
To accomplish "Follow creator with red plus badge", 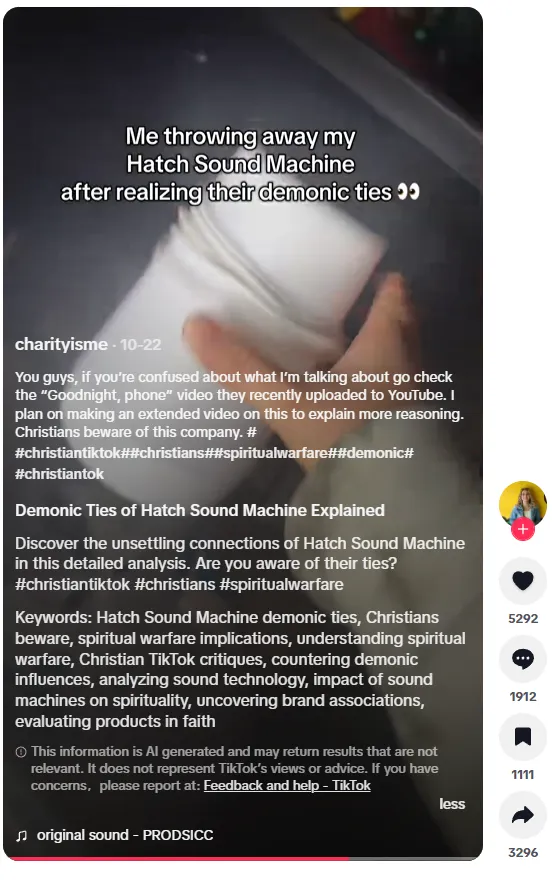I will click(523, 529).
